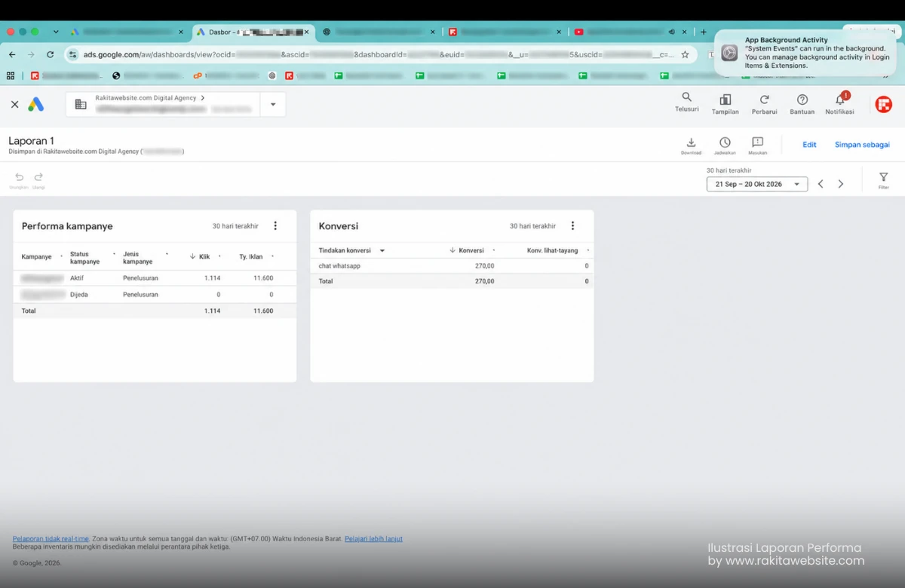Viewport: 905px width, 588px height.
Task: Bookmark page with star icon
Action: click(685, 54)
